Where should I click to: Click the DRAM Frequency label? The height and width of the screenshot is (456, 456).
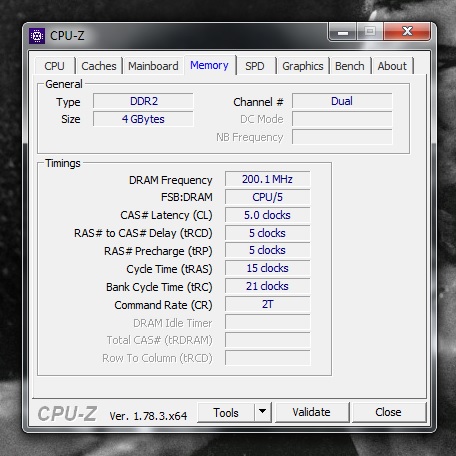click(x=170, y=180)
